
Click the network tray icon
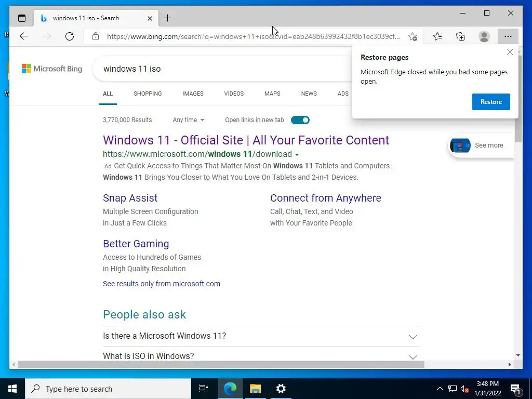click(453, 389)
